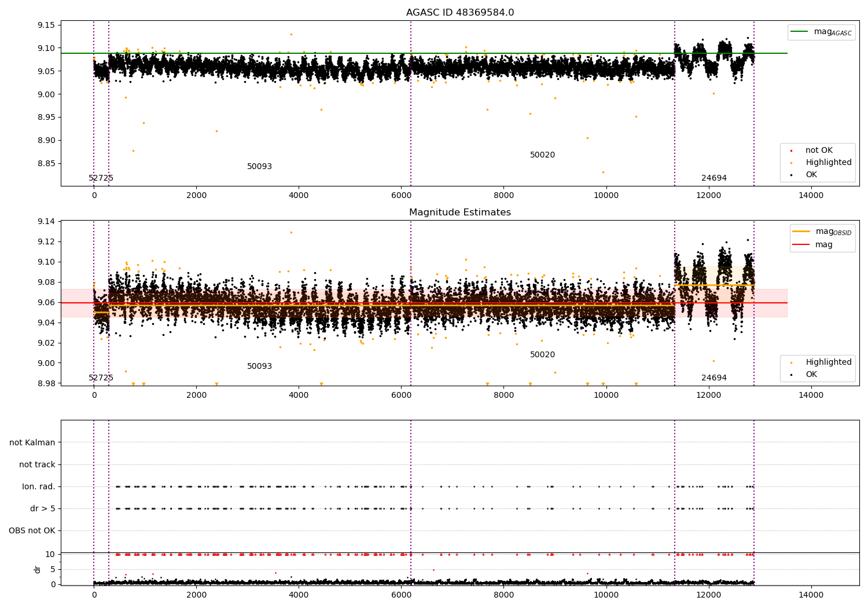Click OBSID label 24694 in the top plot
868x608 pixels.
(x=714, y=178)
